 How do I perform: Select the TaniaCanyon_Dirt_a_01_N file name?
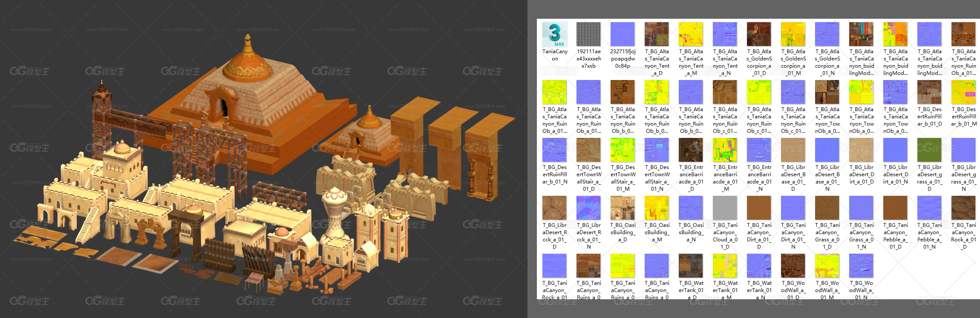pyautogui.click(x=793, y=236)
